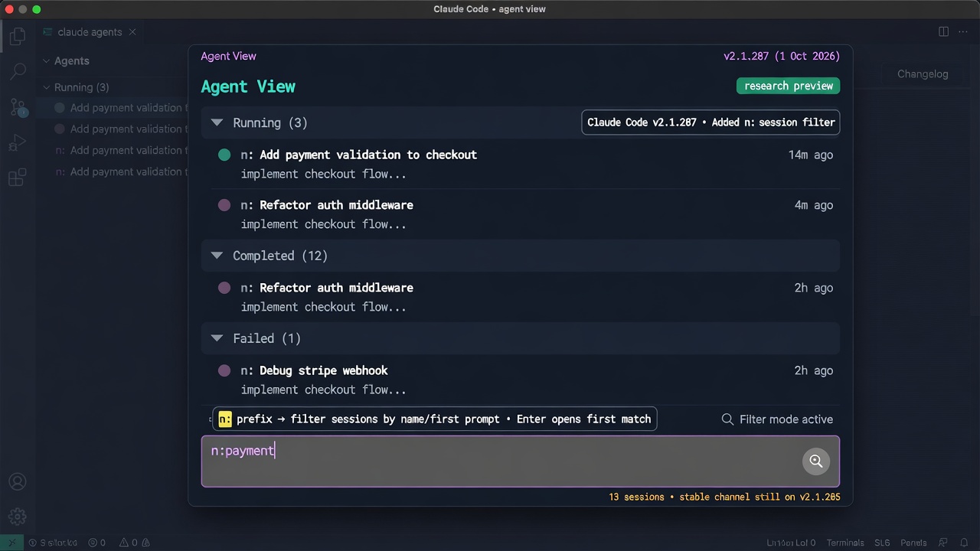Open notifications with the status bar bell

point(964,543)
